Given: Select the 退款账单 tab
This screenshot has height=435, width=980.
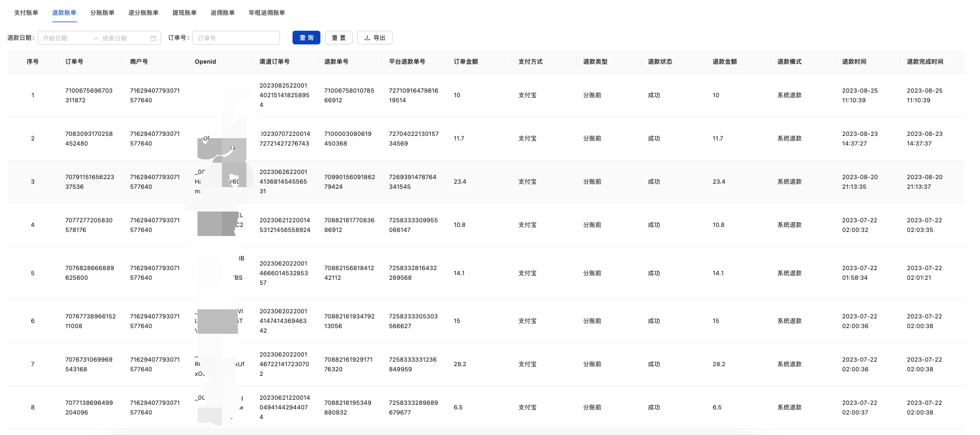Looking at the screenshot, I should [x=64, y=13].
